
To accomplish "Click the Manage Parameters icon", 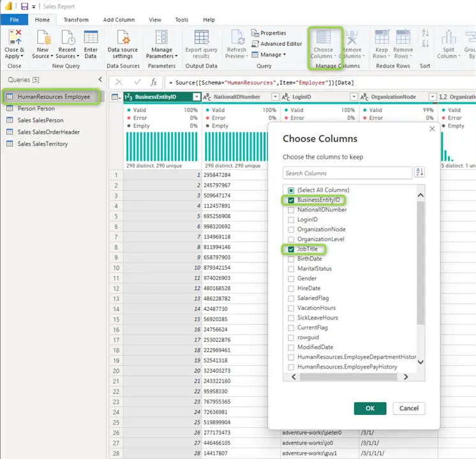I will pos(161,37).
